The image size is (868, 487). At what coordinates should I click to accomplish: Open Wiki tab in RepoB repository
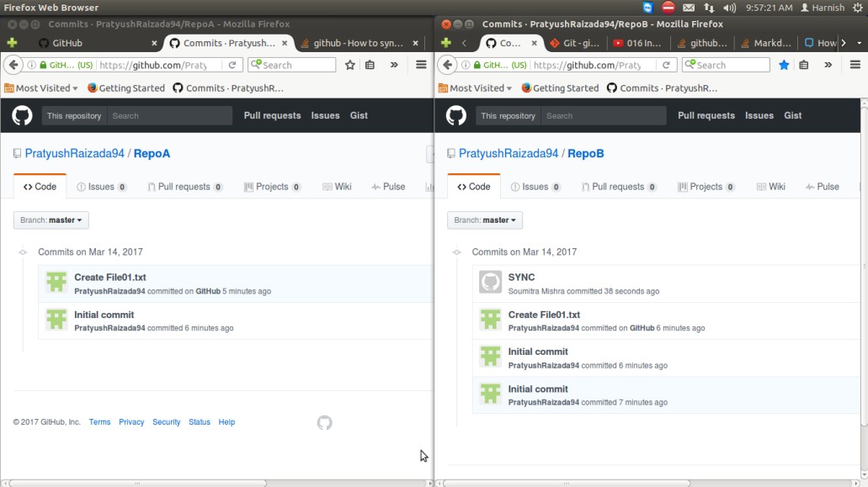pos(771,187)
